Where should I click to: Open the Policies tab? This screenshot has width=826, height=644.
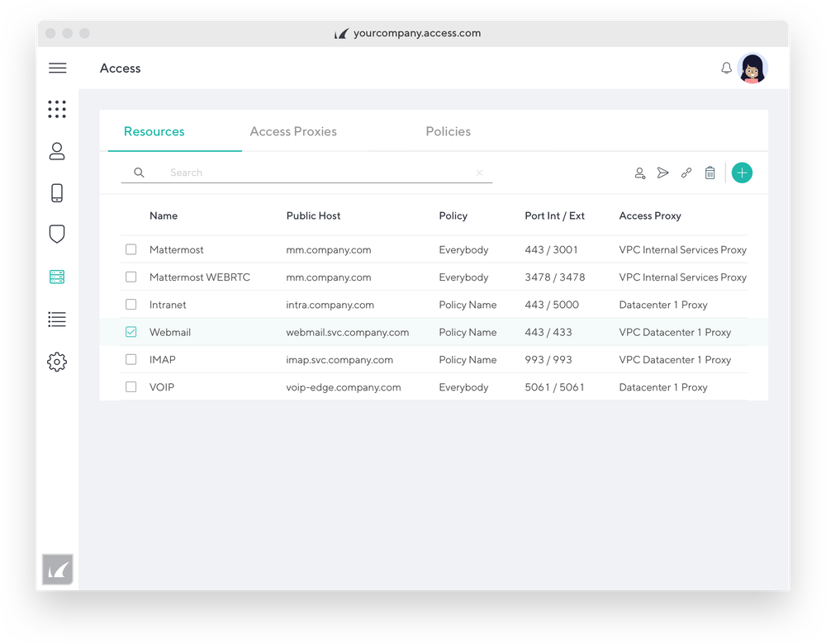point(448,131)
